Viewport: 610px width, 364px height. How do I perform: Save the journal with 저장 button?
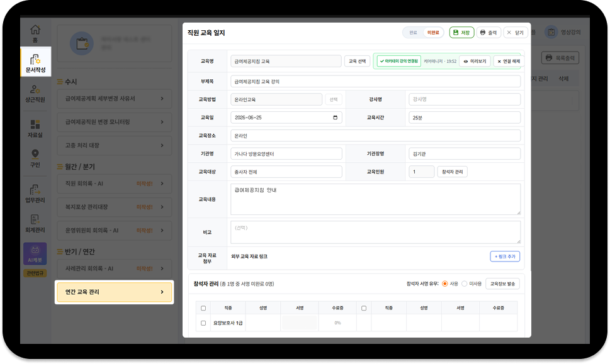(462, 33)
